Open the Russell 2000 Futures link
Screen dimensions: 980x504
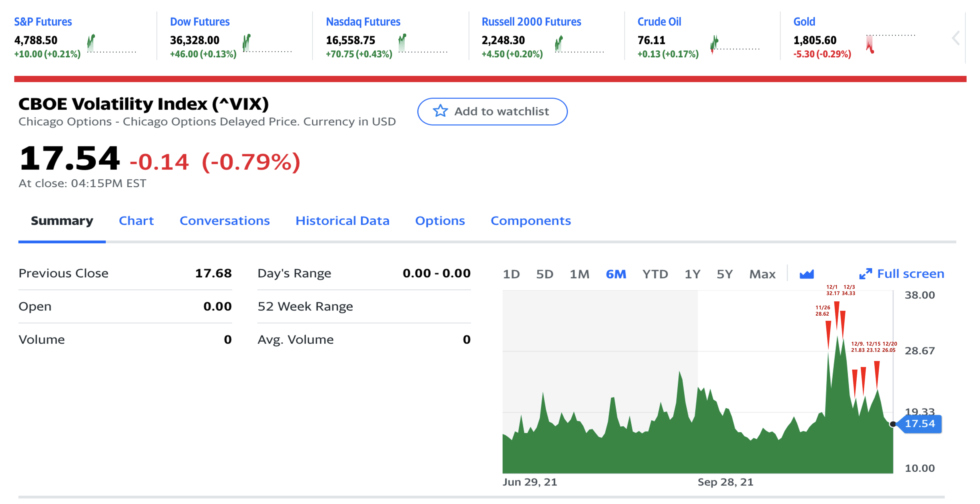531,22
